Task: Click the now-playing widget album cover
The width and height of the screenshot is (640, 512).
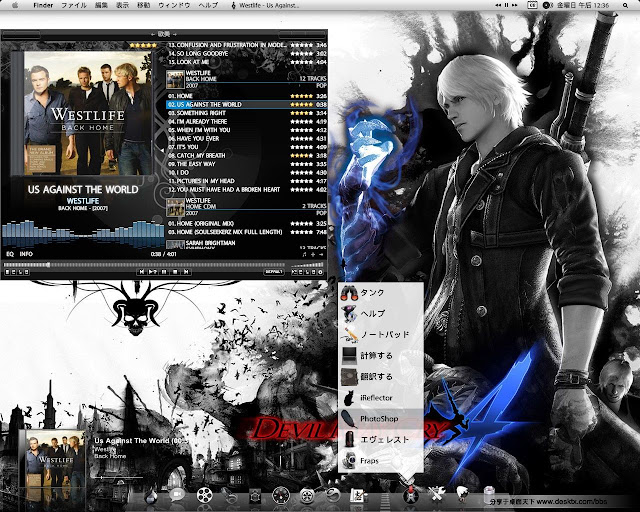Action: [x=52, y=458]
